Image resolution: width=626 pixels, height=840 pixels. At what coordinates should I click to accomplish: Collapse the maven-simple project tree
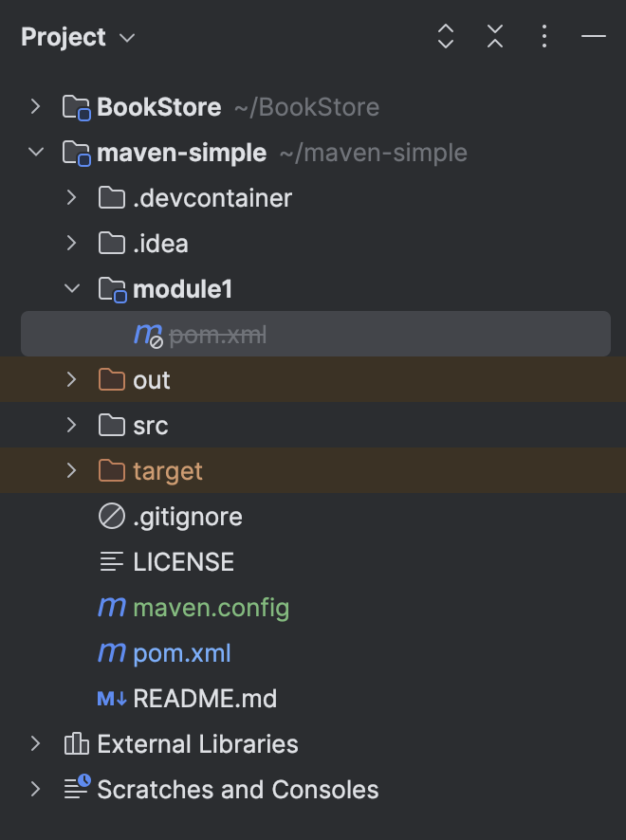click(x=36, y=152)
